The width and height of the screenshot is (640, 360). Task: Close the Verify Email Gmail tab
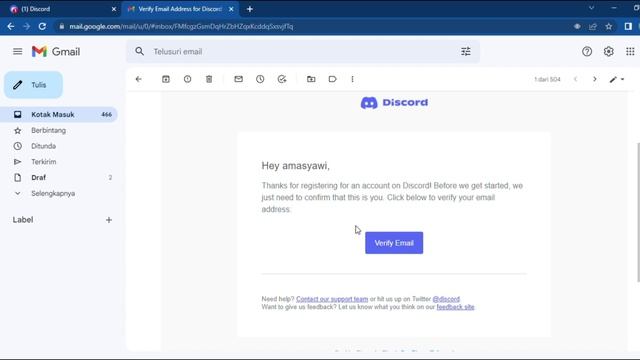tap(231, 9)
